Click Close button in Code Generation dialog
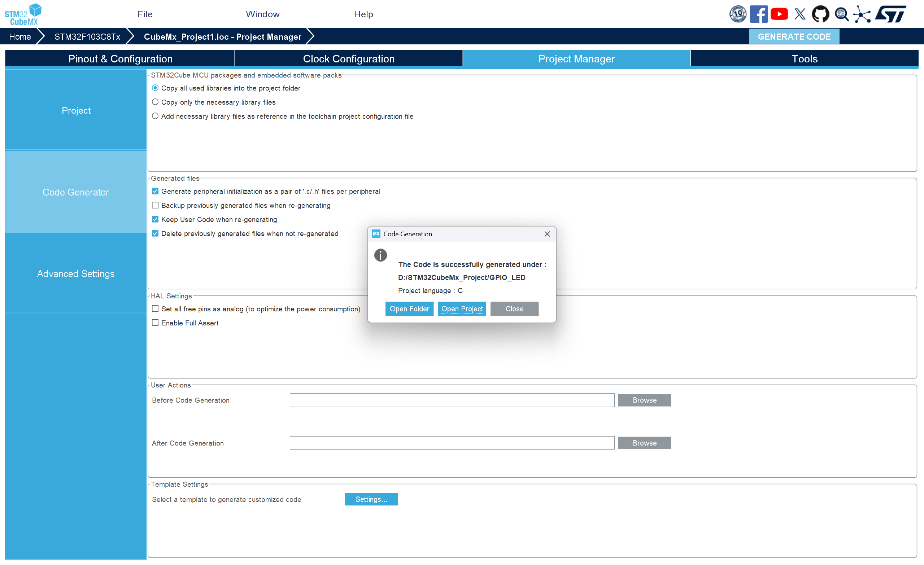Image resolution: width=924 pixels, height=565 pixels. tap(514, 308)
